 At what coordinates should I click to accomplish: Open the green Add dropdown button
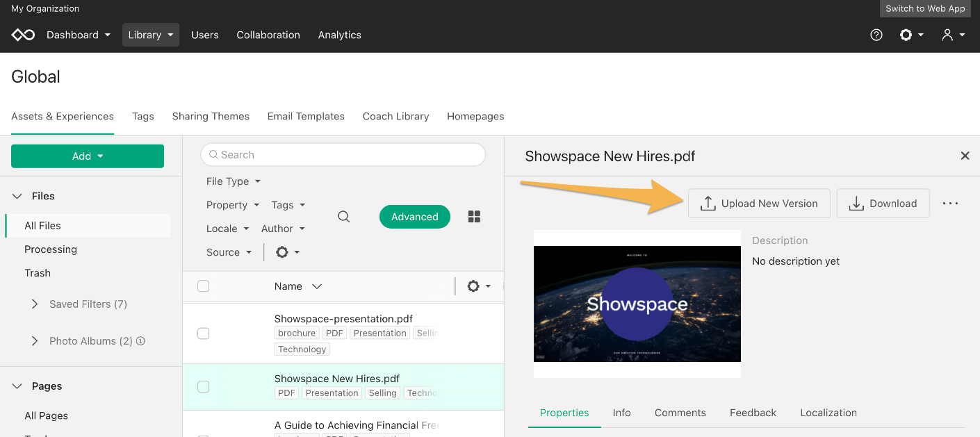pos(88,156)
